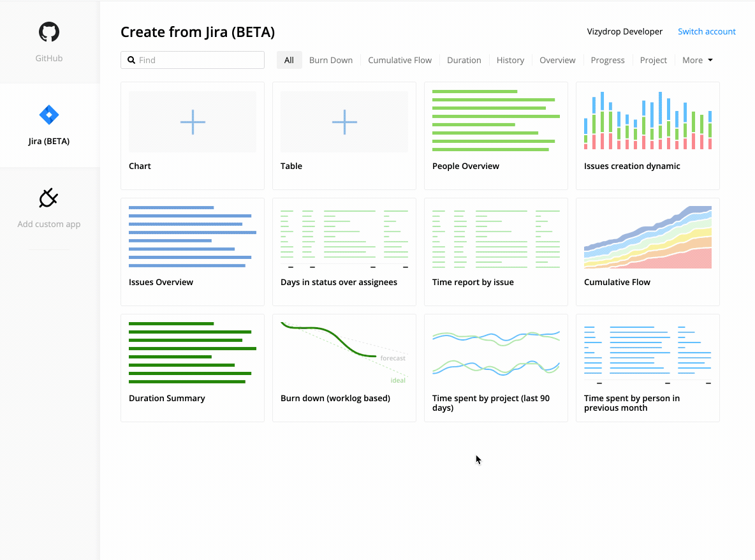Expand the More filter dropdown
Viewport: 755px width, 560px height.
696,59
